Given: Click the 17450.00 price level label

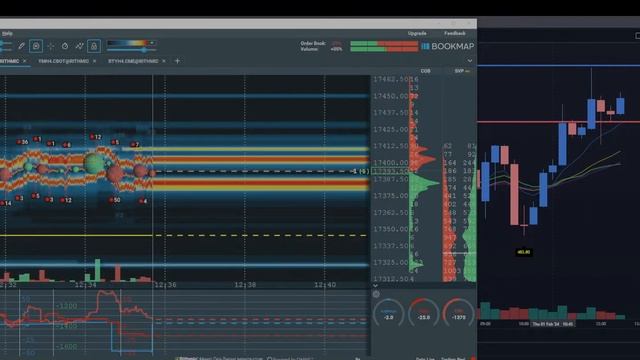Looking at the screenshot, I should [391, 96].
